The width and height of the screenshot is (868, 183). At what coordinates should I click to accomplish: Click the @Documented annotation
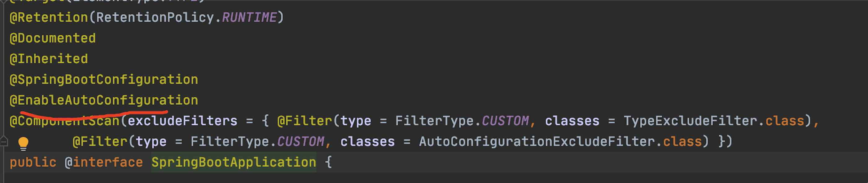point(53,38)
